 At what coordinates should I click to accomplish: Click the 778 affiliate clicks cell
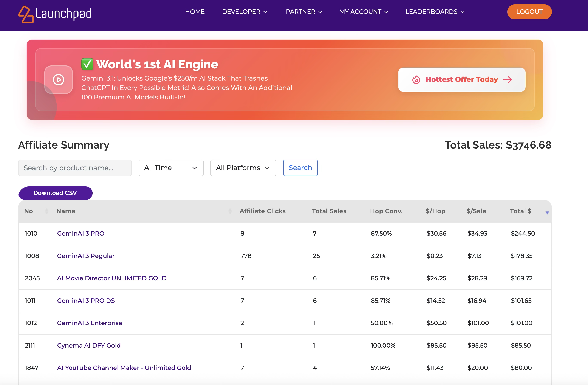pyautogui.click(x=246, y=256)
